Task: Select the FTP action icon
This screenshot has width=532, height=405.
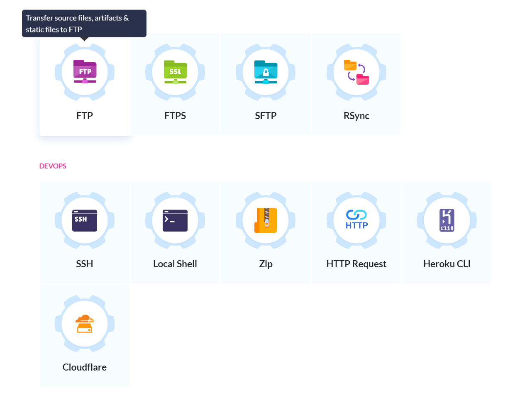Action: click(85, 72)
